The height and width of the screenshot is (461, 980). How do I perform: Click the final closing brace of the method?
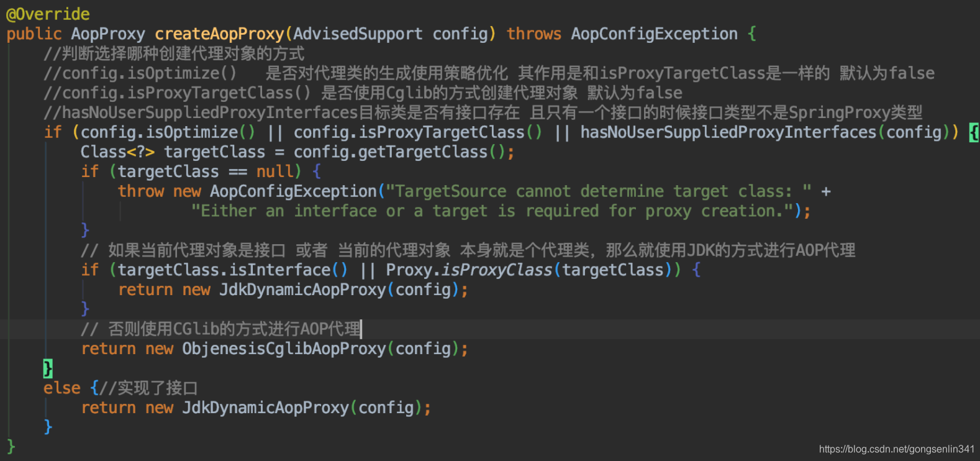point(11,446)
